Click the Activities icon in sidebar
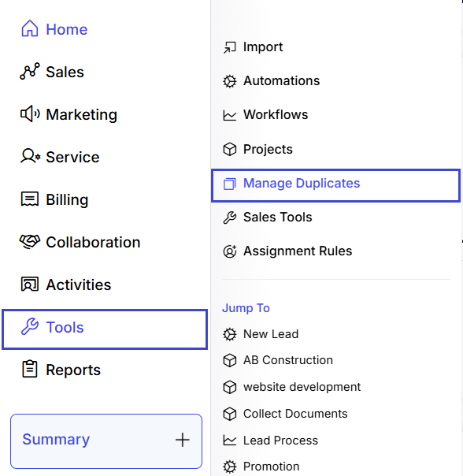Image resolution: width=463 pixels, height=476 pixels. pos(30,284)
